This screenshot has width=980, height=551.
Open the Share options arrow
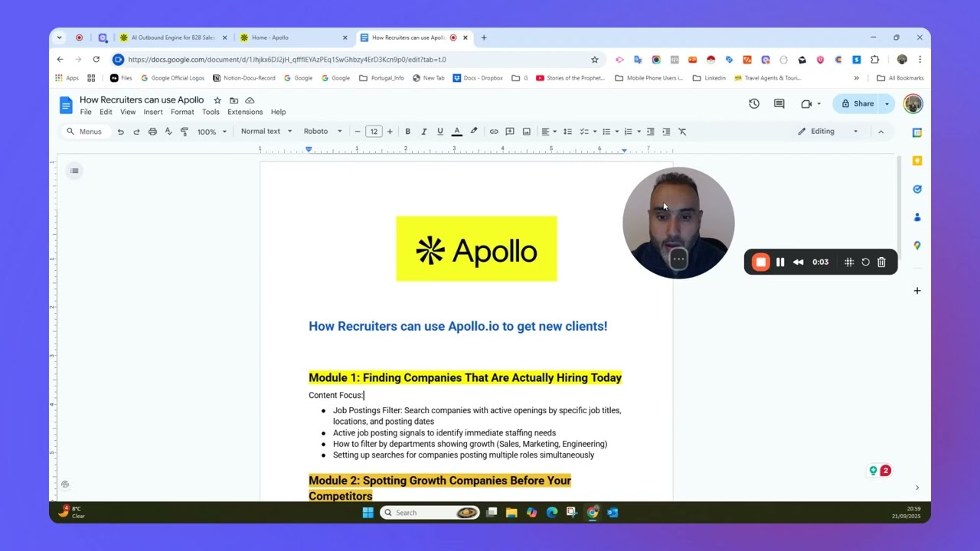[x=887, y=103]
